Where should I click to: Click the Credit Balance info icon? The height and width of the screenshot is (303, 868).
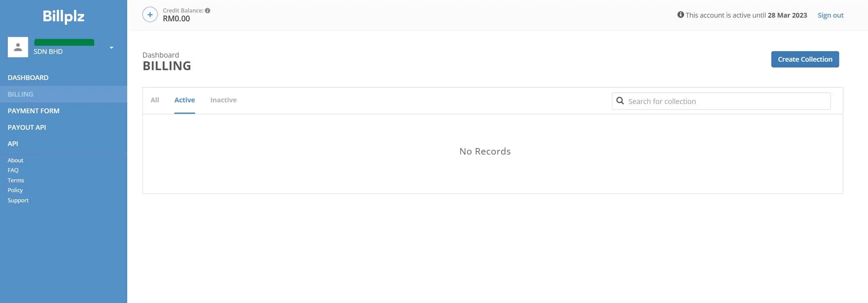pyautogui.click(x=208, y=11)
